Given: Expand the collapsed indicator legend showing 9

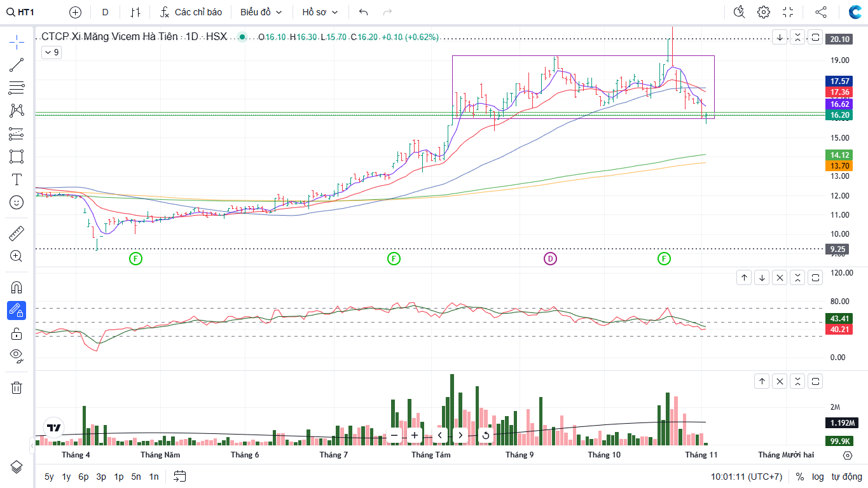Looking at the screenshot, I should click(x=52, y=53).
